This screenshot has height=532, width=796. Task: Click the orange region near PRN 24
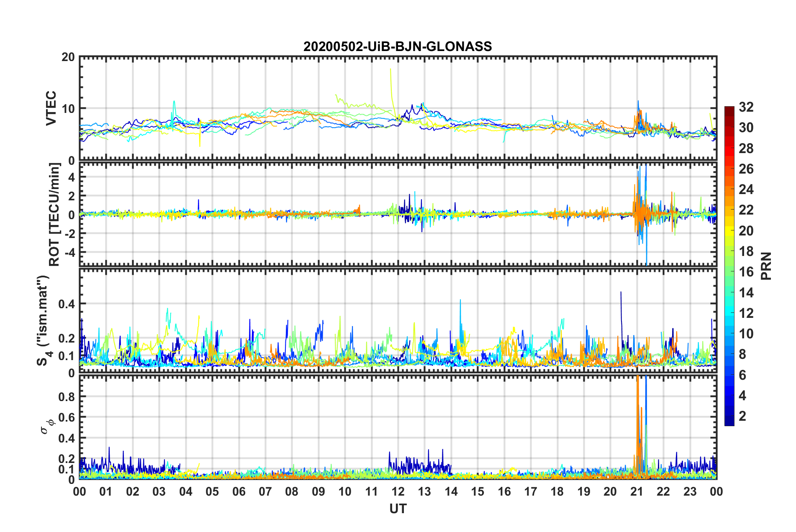[729, 189]
